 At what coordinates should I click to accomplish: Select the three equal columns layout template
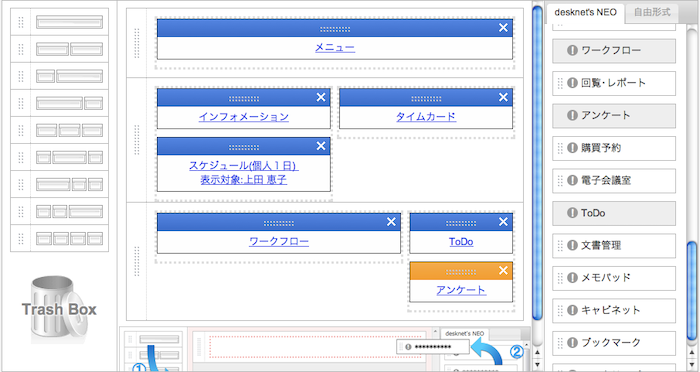point(69,130)
